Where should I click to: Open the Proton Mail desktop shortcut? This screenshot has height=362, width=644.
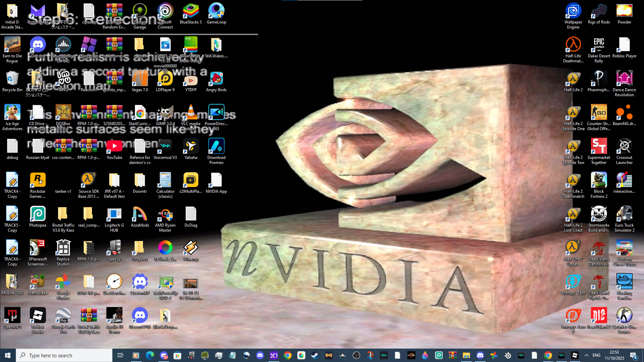(38, 13)
